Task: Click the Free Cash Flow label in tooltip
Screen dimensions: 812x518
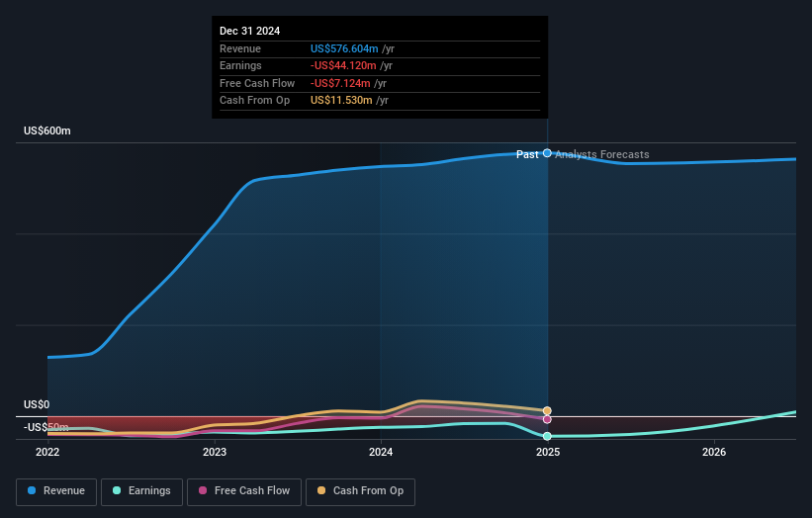Action: click(257, 83)
